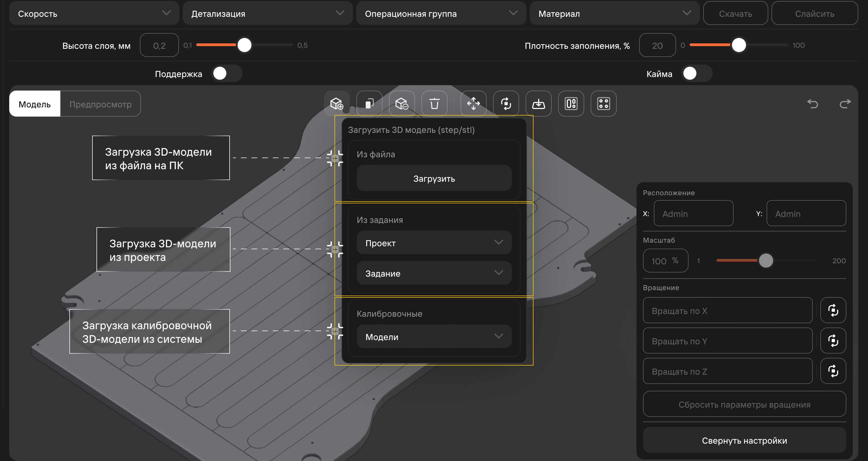Expand the Задание dropdown
This screenshot has height=461, width=868.
point(434,273)
